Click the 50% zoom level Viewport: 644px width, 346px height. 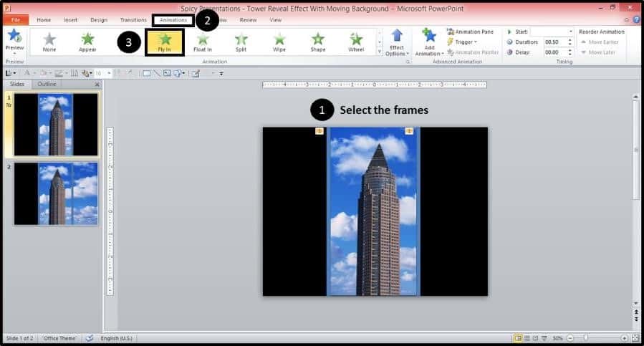[557, 338]
